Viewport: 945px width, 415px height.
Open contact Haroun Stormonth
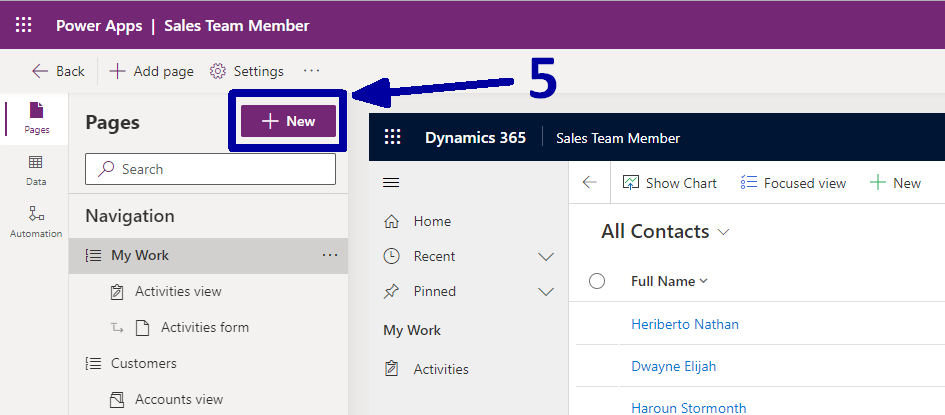(688, 408)
